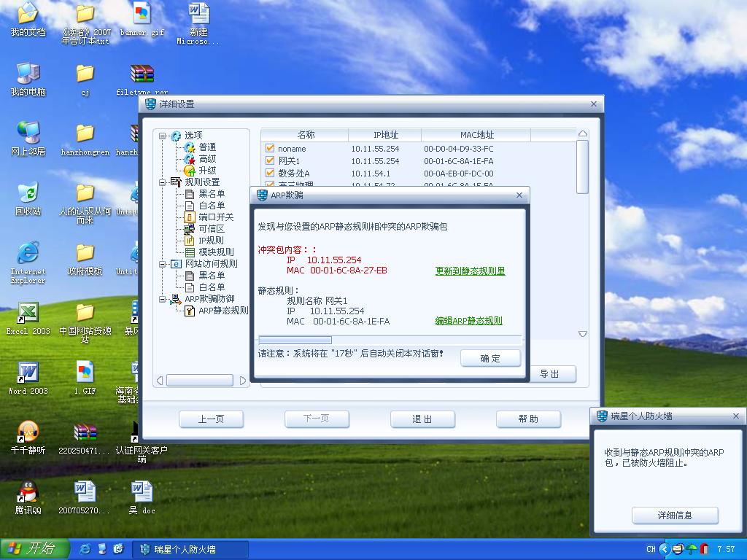This screenshot has height=560, width=747.
Task: Select 1.GIF file icon
Action: pos(85,378)
